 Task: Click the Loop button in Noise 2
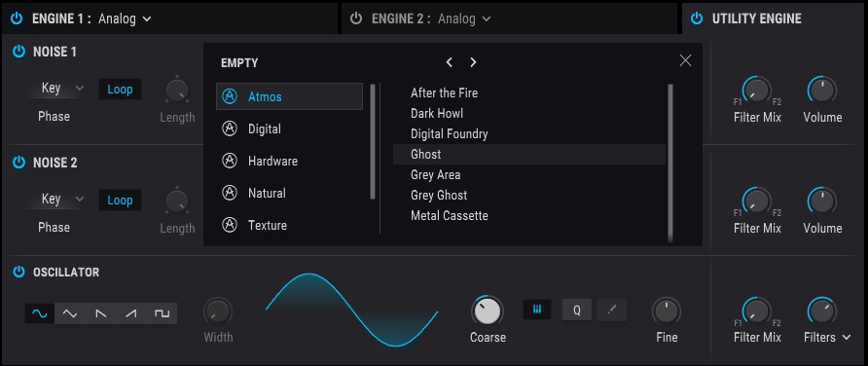click(x=120, y=201)
